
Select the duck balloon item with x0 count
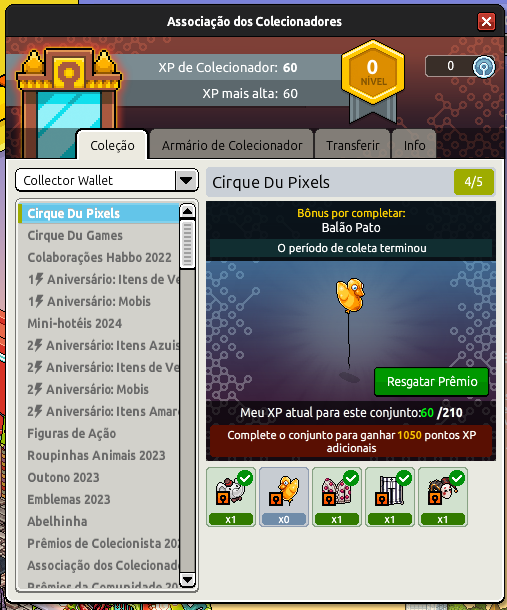pos(284,497)
